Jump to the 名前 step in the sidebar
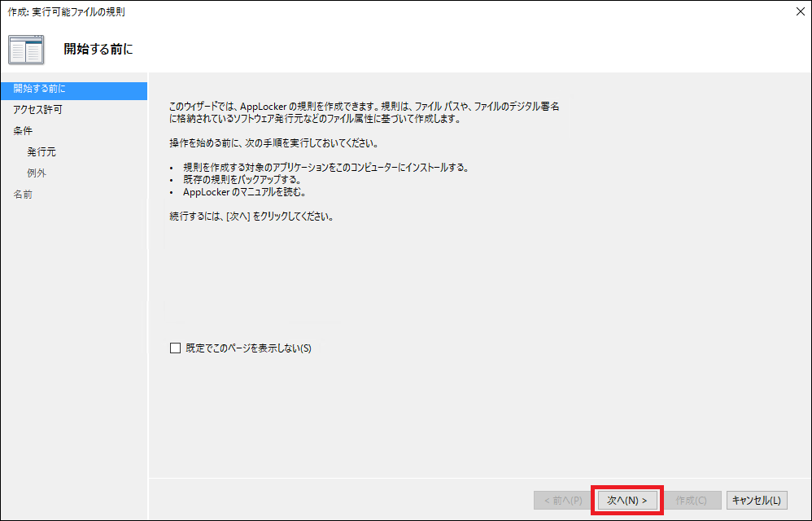812x521 pixels. 23,195
